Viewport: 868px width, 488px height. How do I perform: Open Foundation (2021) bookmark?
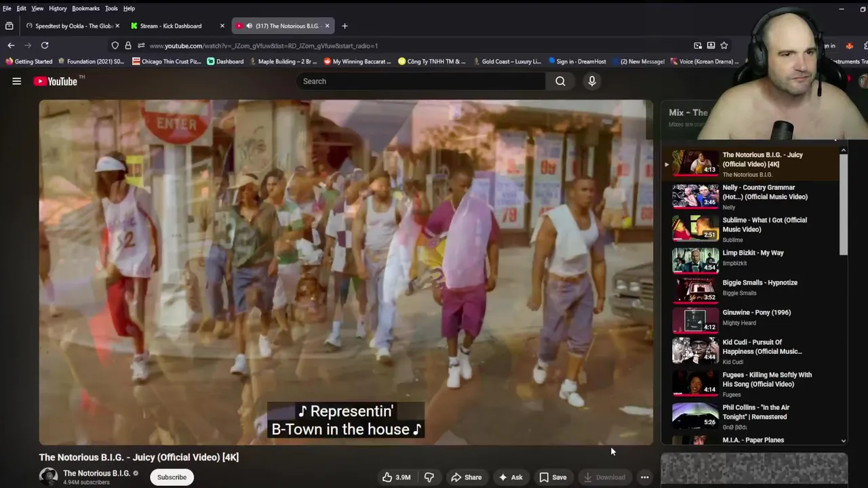(x=92, y=62)
